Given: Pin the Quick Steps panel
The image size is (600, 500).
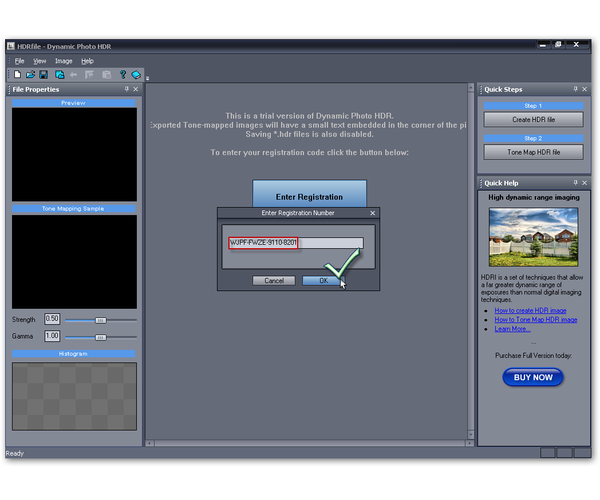Looking at the screenshot, I should point(576,89).
